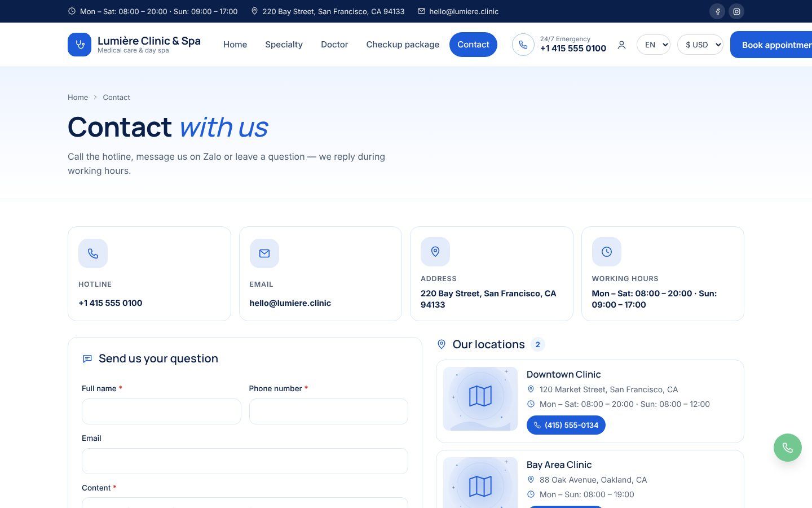Open the user account icon
812x508 pixels.
tap(621, 45)
